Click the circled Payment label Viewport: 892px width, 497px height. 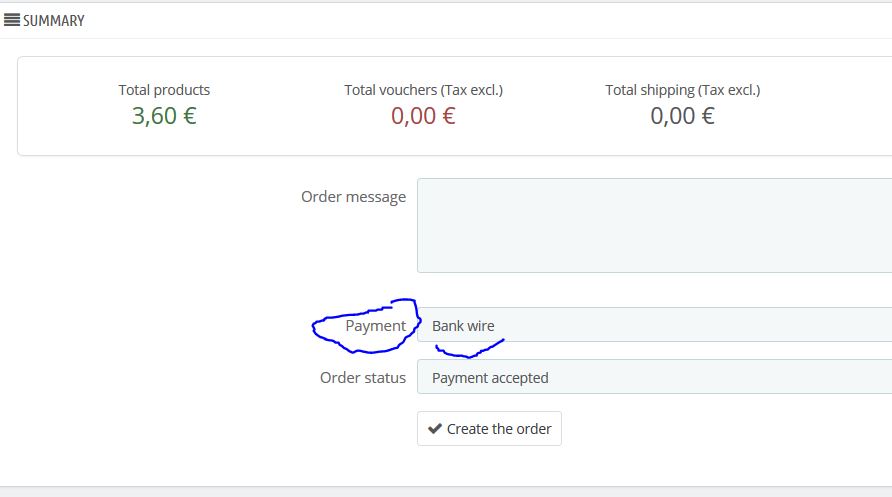375,326
